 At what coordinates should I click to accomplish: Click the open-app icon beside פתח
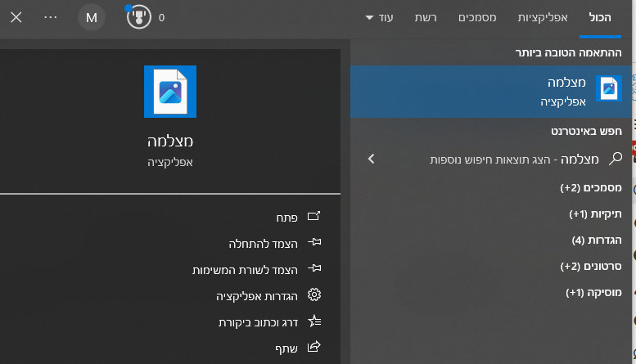pyautogui.click(x=314, y=216)
